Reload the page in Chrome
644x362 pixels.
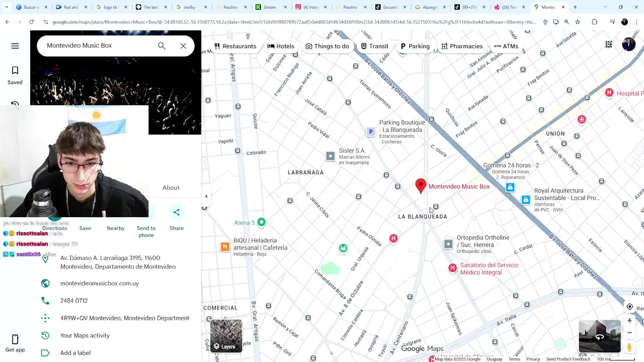pyautogui.click(x=31, y=22)
